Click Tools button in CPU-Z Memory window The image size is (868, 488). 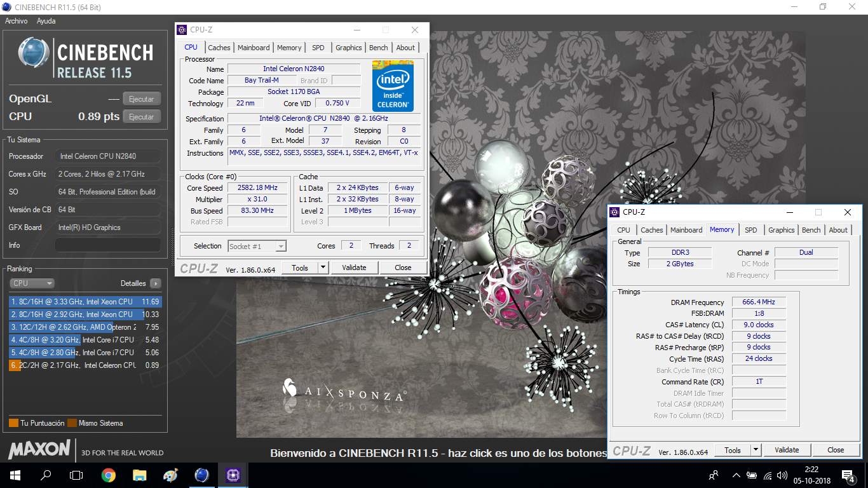pyautogui.click(x=733, y=451)
